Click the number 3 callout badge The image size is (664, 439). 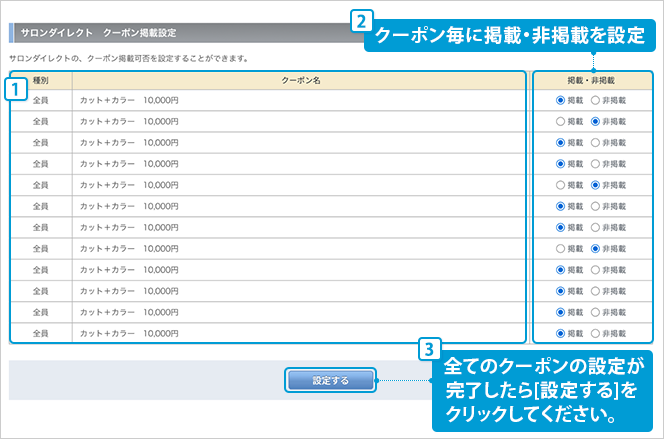tap(429, 349)
